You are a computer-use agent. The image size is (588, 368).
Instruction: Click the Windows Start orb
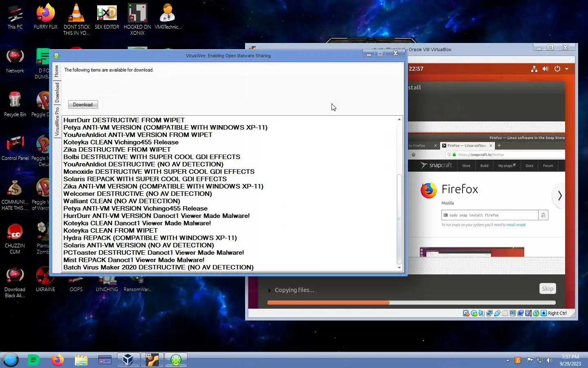click(x=11, y=360)
